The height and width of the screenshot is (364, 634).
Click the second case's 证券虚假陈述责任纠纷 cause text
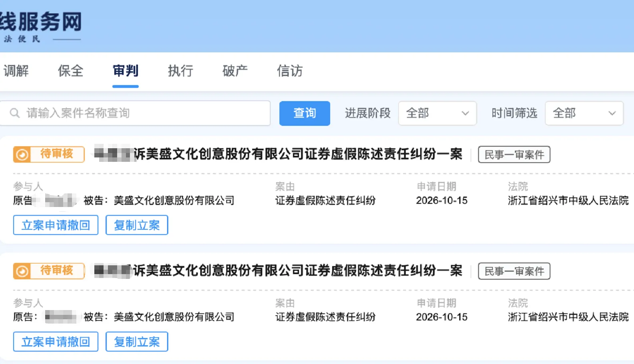pos(325,317)
